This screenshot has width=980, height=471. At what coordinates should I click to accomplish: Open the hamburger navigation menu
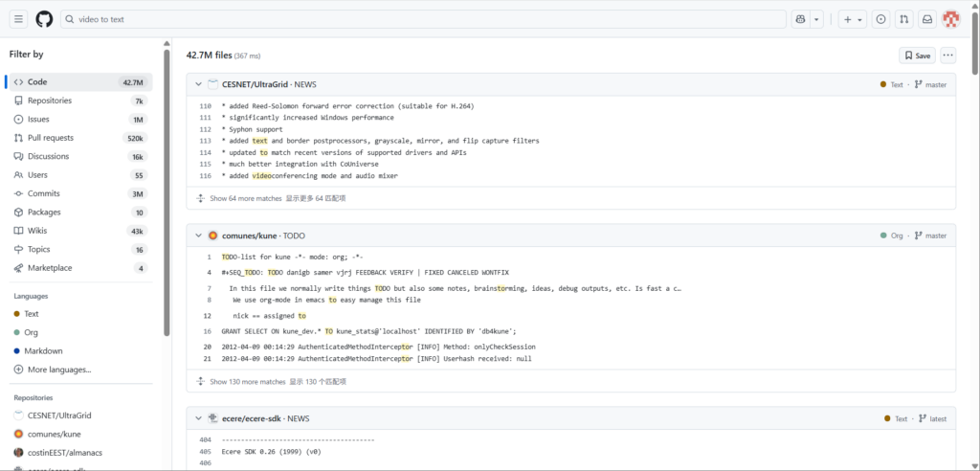[x=19, y=19]
